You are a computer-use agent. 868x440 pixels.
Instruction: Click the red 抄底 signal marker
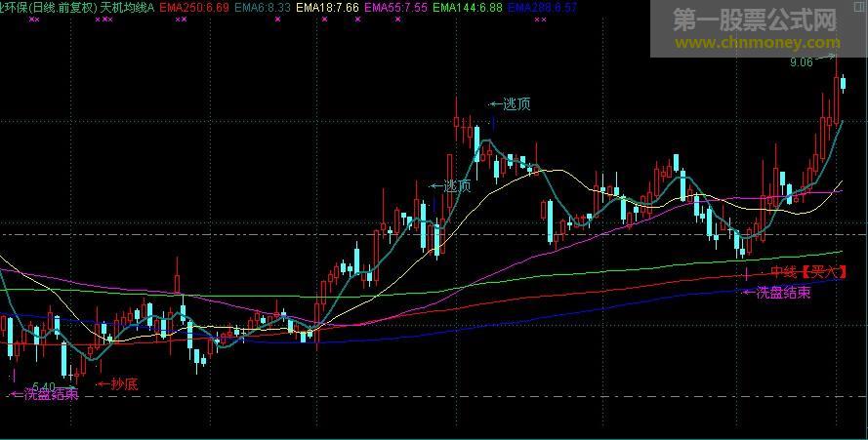point(117,384)
